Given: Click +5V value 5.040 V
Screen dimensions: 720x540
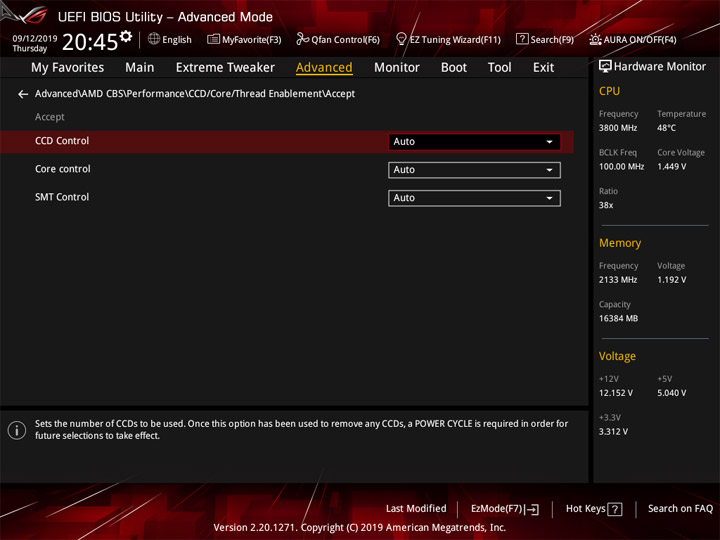Looking at the screenshot, I should point(671,394).
